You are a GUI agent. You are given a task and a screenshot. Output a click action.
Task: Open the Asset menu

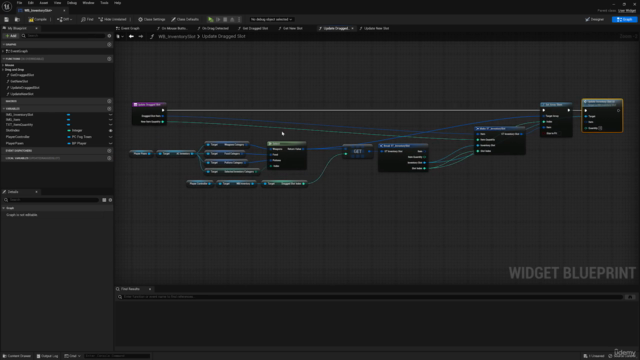coord(44,3)
